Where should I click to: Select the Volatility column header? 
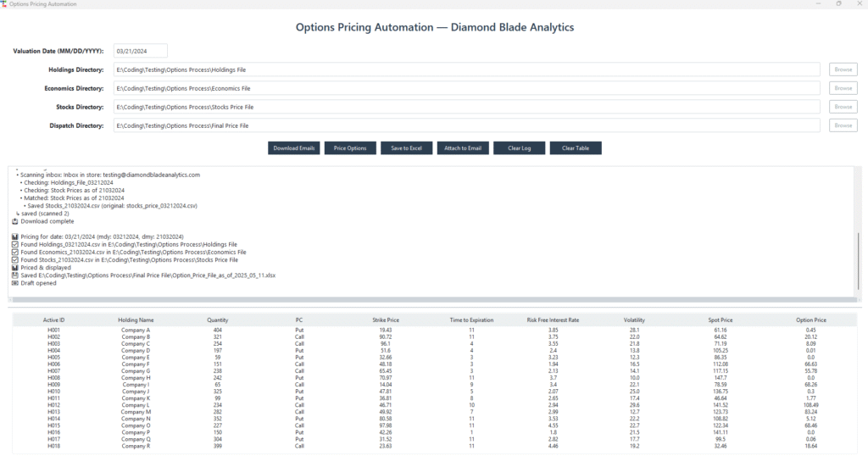coord(634,320)
